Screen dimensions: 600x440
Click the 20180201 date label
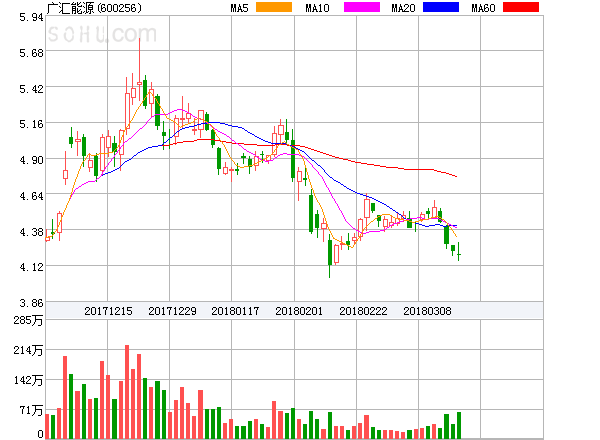[299, 311]
